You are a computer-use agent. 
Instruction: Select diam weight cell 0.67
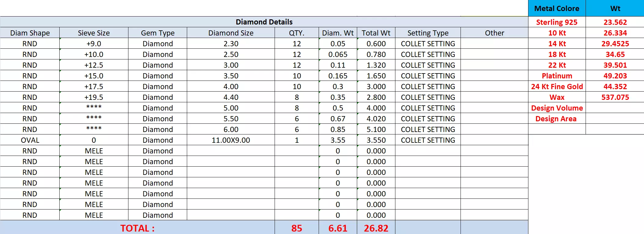pos(338,119)
